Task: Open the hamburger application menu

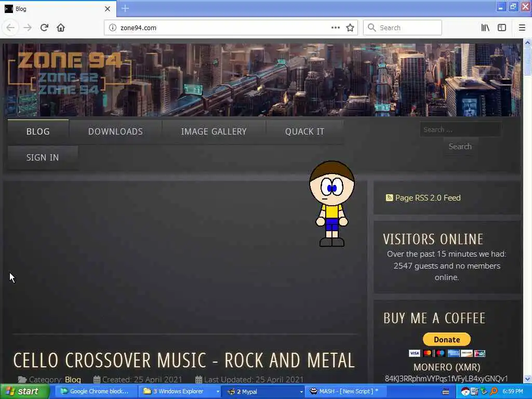Action: pos(522,28)
